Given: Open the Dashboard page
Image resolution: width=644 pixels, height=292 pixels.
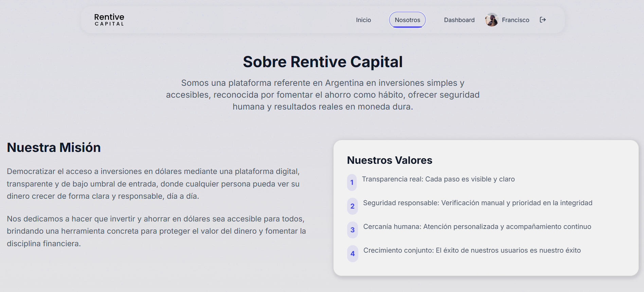Looking at the screenshot, I should (459, 20).
